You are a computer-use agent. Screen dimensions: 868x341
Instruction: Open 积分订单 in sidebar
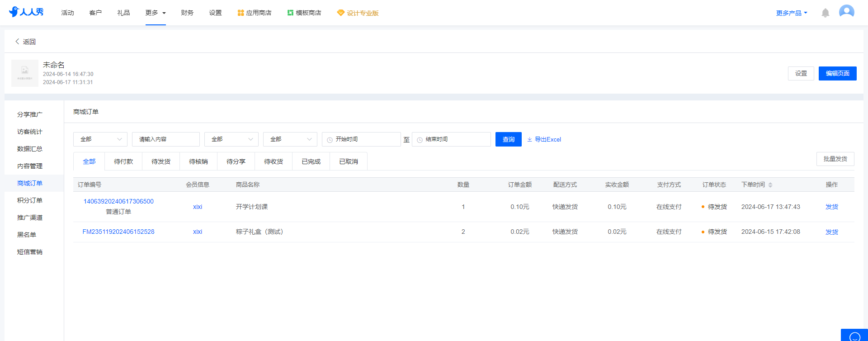coord(30,200)
